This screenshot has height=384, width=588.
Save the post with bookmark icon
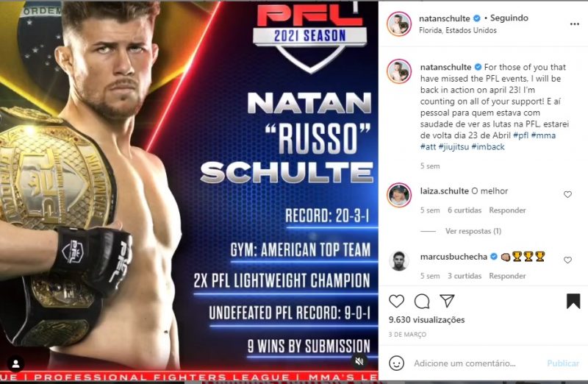(573, 301)
